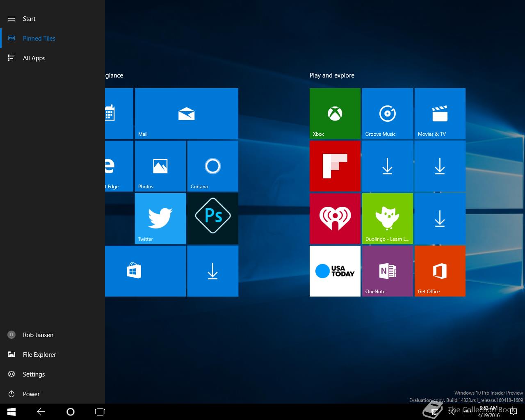Viewport: 525px width, 420px height.
Task: Open the clock showing 9:53 AM
Action: pyautogui.click(x=489, y=412)
